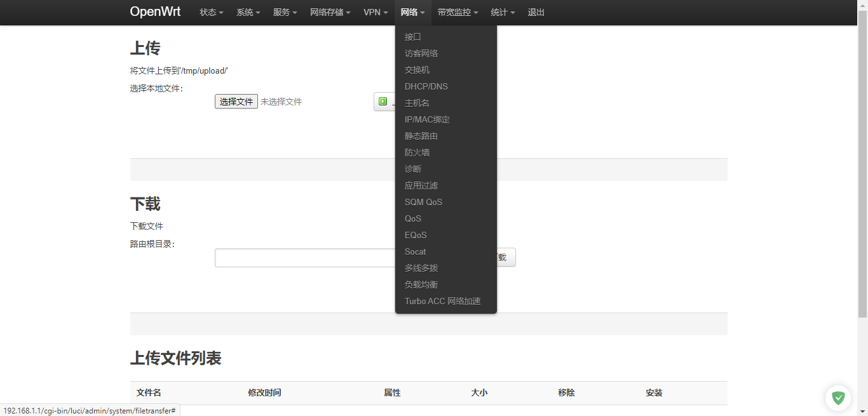
Task: Open the 网络存储 dropdown menu
Action: coord(330,12)
